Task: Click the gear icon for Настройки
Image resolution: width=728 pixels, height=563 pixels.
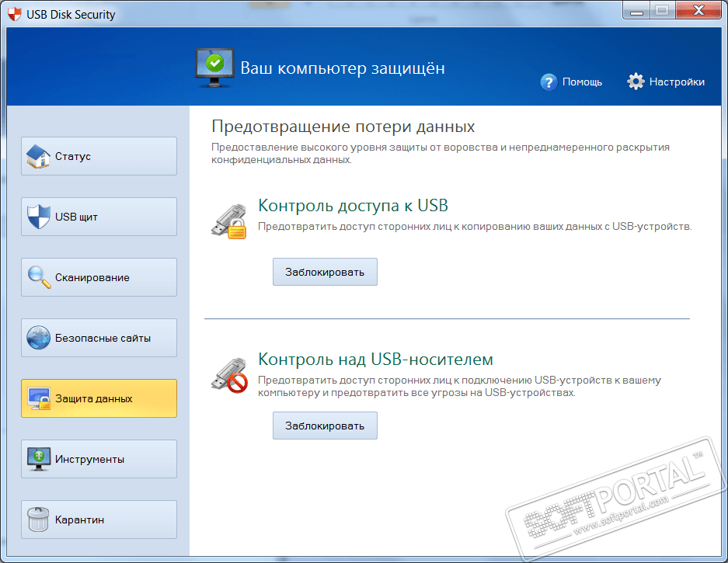Action: (x=636, y=82)
